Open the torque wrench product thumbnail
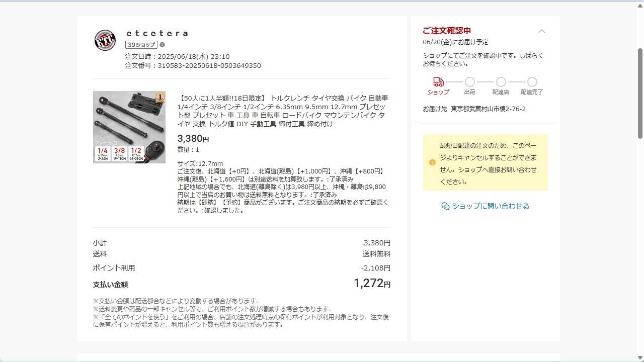Image resolution: width=644 pixels, height=362 pixels. pyautogui.click(x=129, y=127)
